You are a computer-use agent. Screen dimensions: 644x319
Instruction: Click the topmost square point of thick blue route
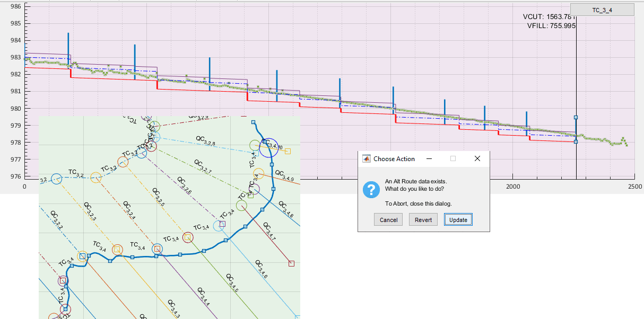(253, 122)
